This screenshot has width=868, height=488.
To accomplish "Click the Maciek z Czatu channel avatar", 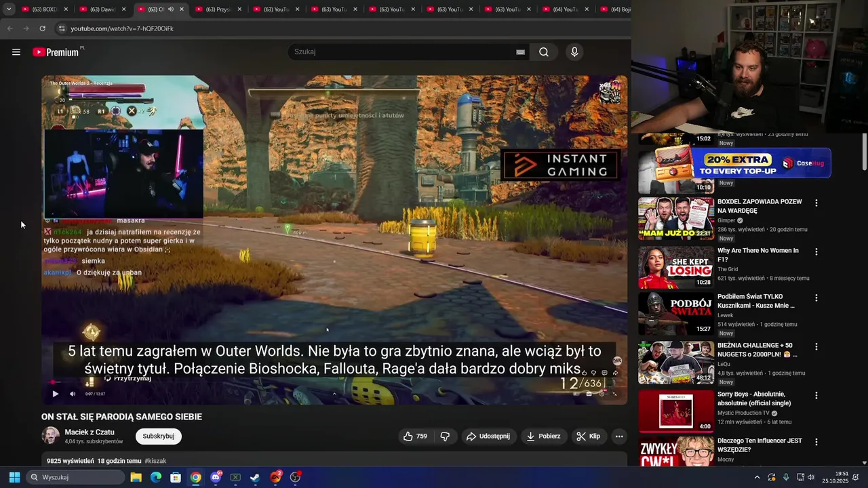I will click(50, 436).
